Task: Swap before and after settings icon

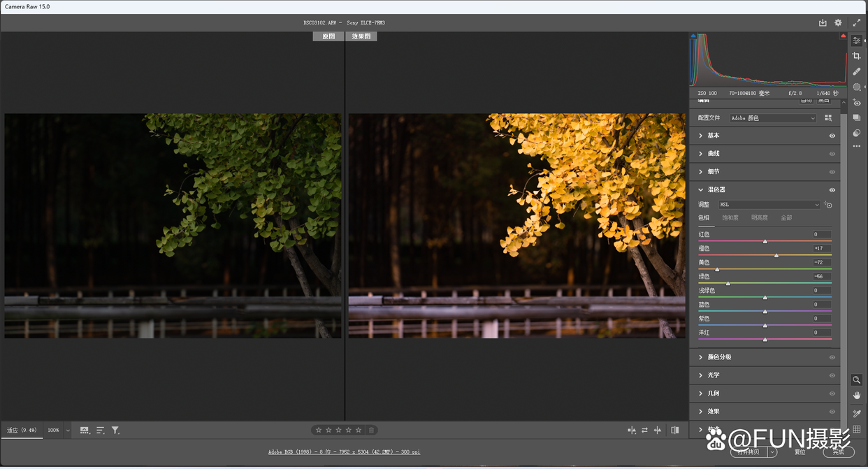Action: (644, 431)
